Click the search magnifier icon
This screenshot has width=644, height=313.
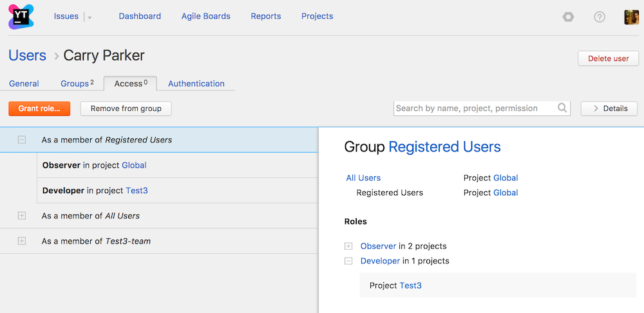(562, 108)
